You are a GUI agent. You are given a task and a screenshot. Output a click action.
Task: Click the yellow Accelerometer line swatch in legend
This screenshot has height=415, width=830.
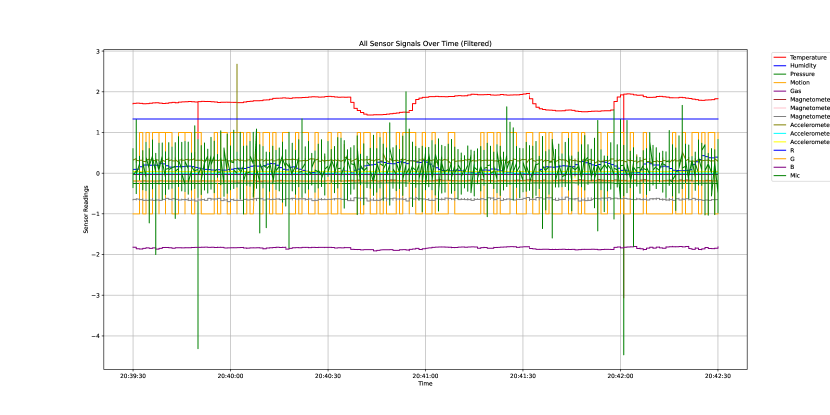click(x=780, y=142)
